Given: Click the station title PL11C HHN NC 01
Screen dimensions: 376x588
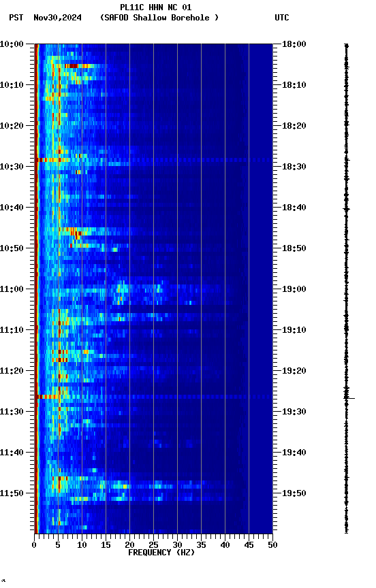Looking at the screenshot, I should pyautogui.click(x=155, y=7).
